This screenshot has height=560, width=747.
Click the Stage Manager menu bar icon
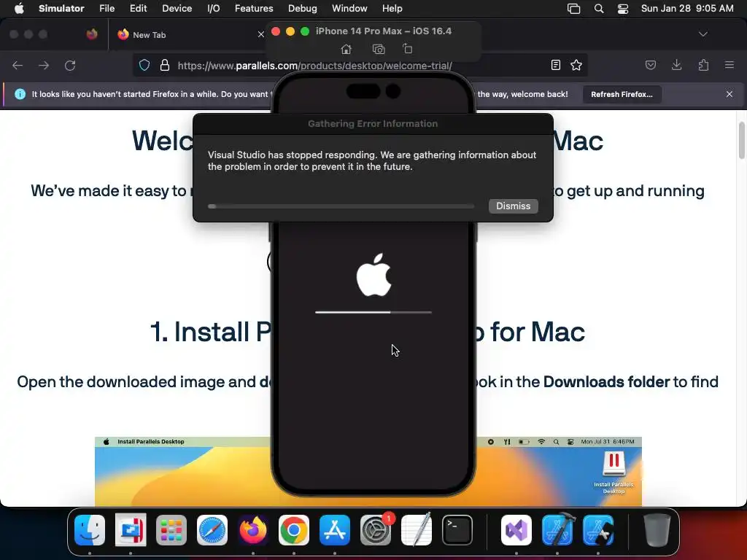tap(573, 9)
